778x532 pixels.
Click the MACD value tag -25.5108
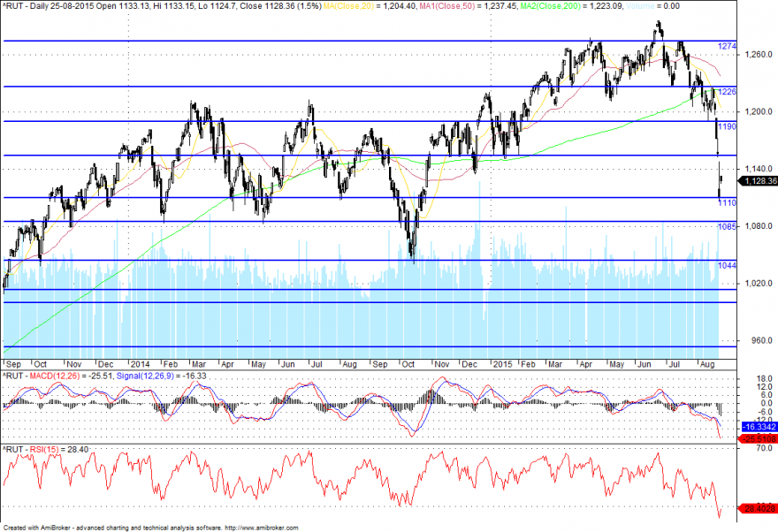[x=759, y=439]
